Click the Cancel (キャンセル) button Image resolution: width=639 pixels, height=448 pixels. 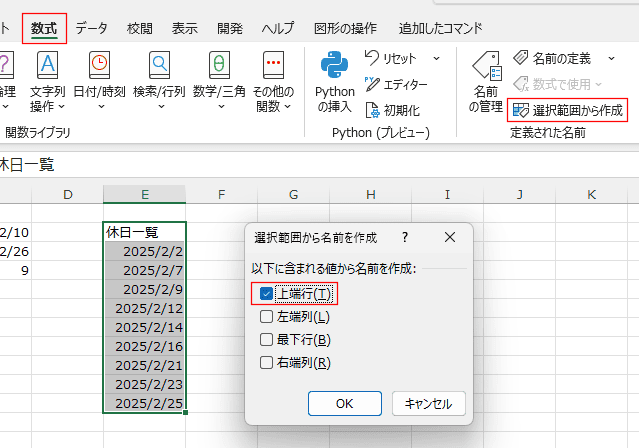428,403
